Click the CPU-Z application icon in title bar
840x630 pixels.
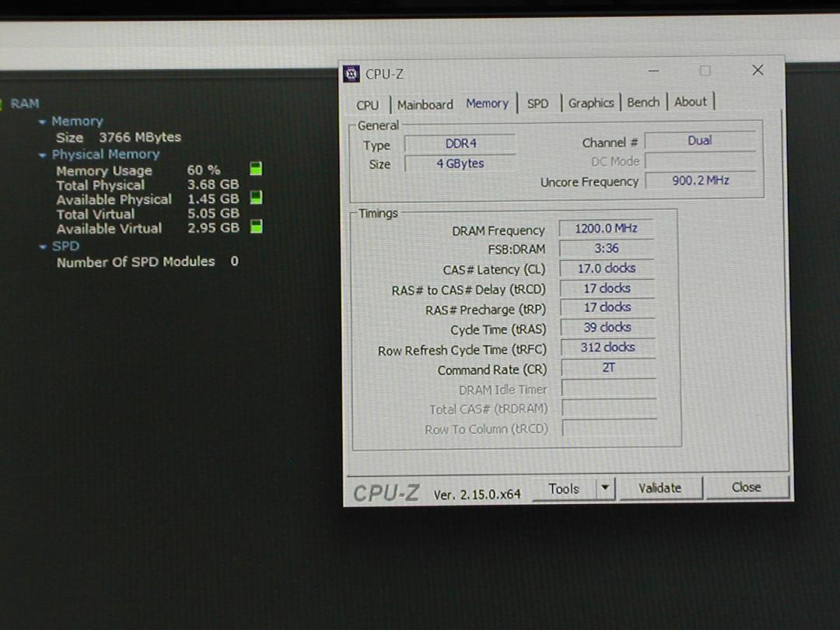[x=352, y=73]
